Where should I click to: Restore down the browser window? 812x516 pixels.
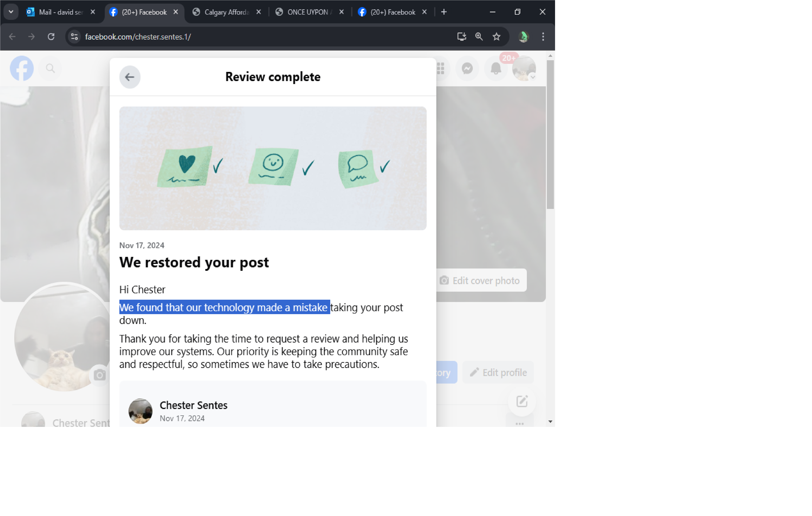click(x=517, y=12)
